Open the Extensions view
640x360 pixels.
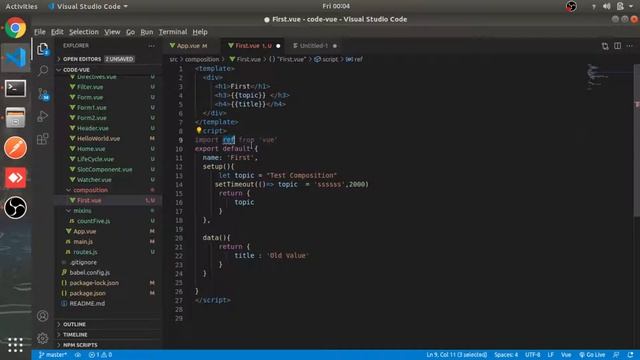[x=43, y=139]
